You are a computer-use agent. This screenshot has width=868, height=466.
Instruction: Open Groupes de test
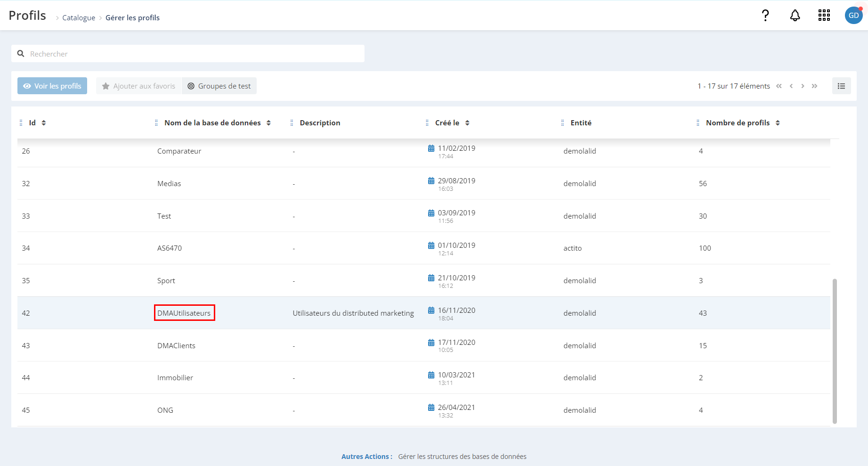(219, 86)
